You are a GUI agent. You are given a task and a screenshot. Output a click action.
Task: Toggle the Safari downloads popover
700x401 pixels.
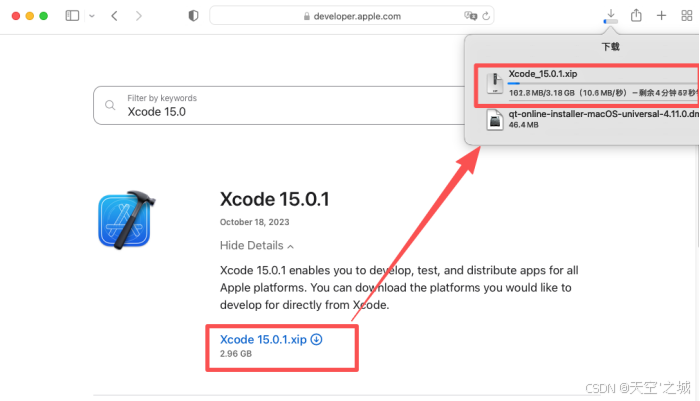tap(611, 16)
